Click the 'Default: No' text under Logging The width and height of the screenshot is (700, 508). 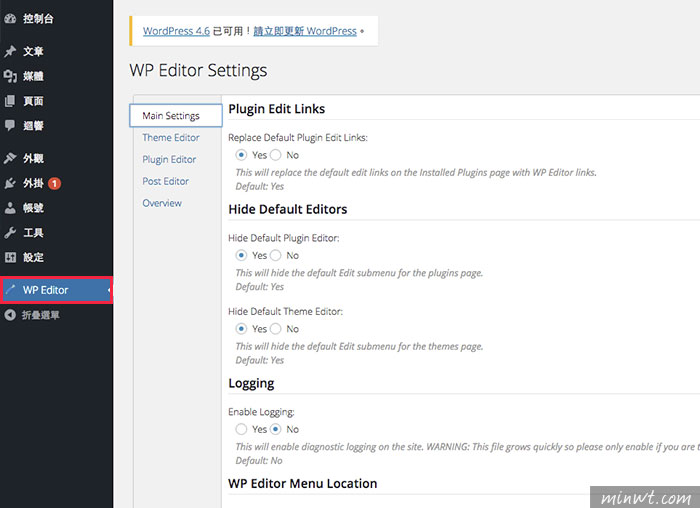259,460
